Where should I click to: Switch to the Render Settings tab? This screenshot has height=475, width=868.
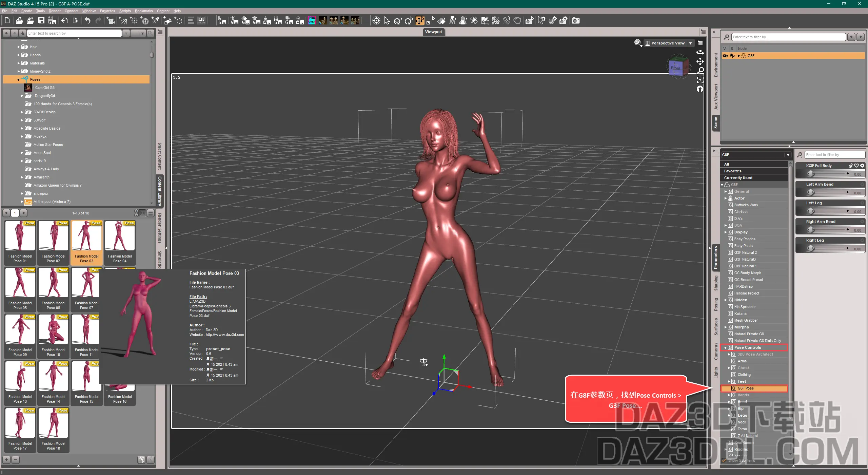point(160,228)
